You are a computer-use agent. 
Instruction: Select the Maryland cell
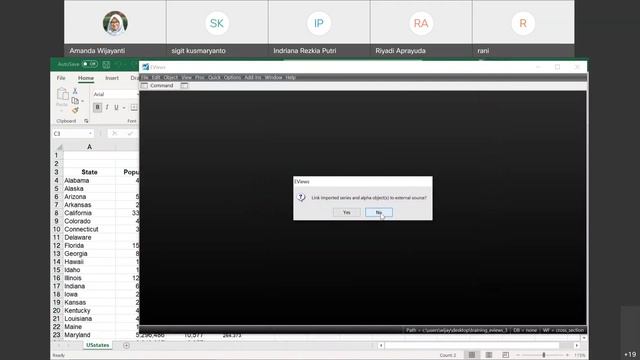coord(89,335)
